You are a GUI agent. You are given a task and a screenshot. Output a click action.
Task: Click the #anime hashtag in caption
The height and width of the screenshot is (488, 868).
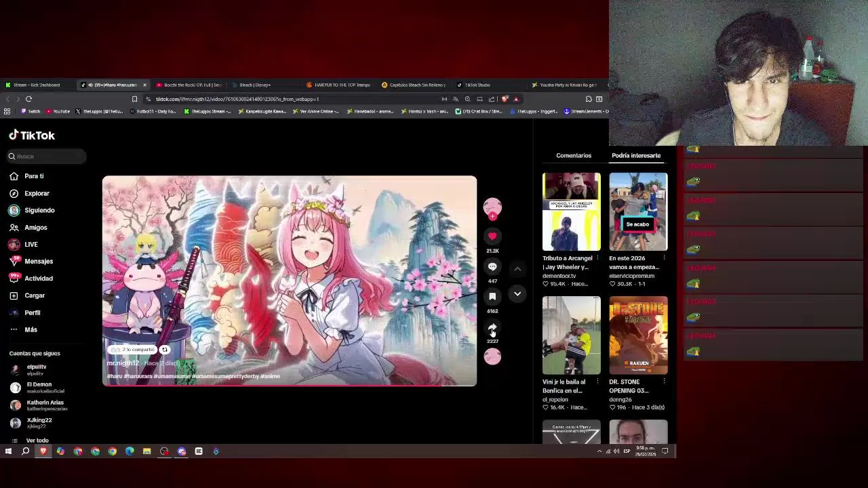(270, 376)
